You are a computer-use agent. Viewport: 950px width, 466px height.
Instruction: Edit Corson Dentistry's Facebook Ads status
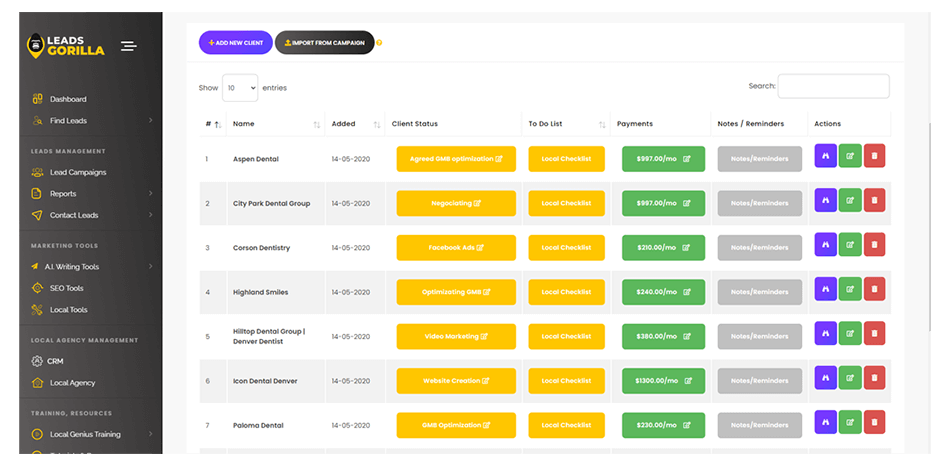[x=456, y=248]
